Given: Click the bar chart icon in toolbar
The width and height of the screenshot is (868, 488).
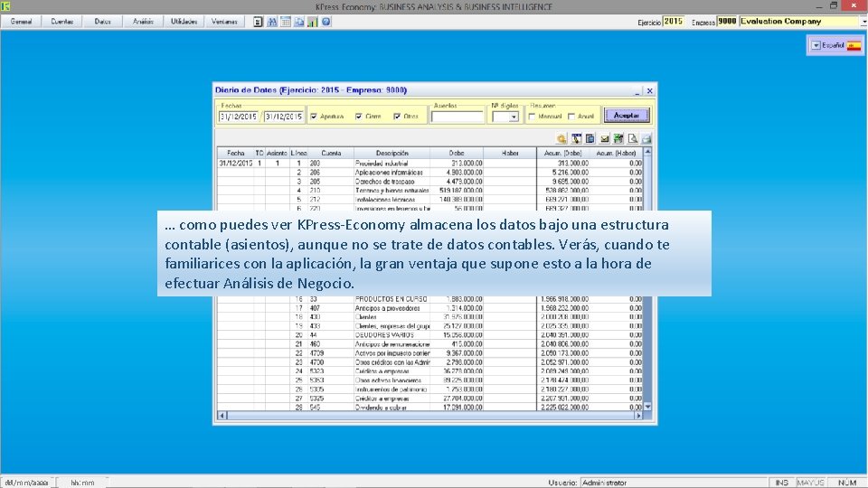Looking at the screenshot, I should (x=313, y=22).
